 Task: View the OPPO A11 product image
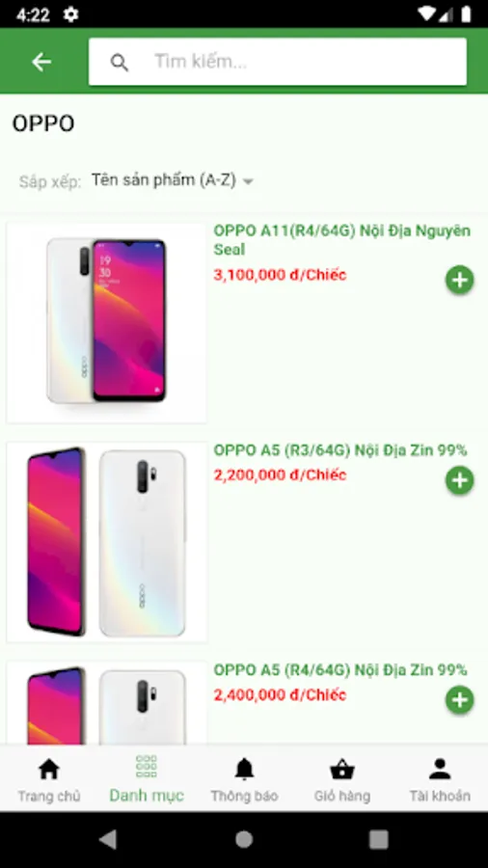tap(106, 323)
